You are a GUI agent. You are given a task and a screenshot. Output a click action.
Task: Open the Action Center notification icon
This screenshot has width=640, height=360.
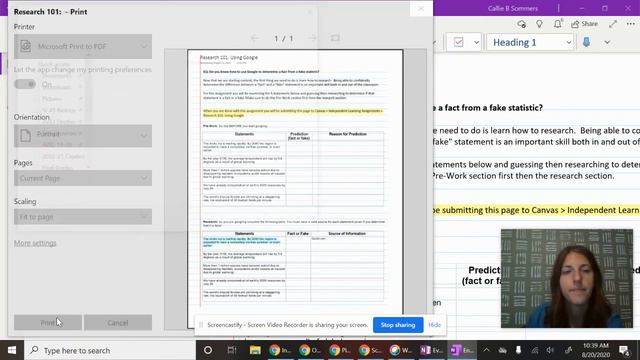coord(624,350)
